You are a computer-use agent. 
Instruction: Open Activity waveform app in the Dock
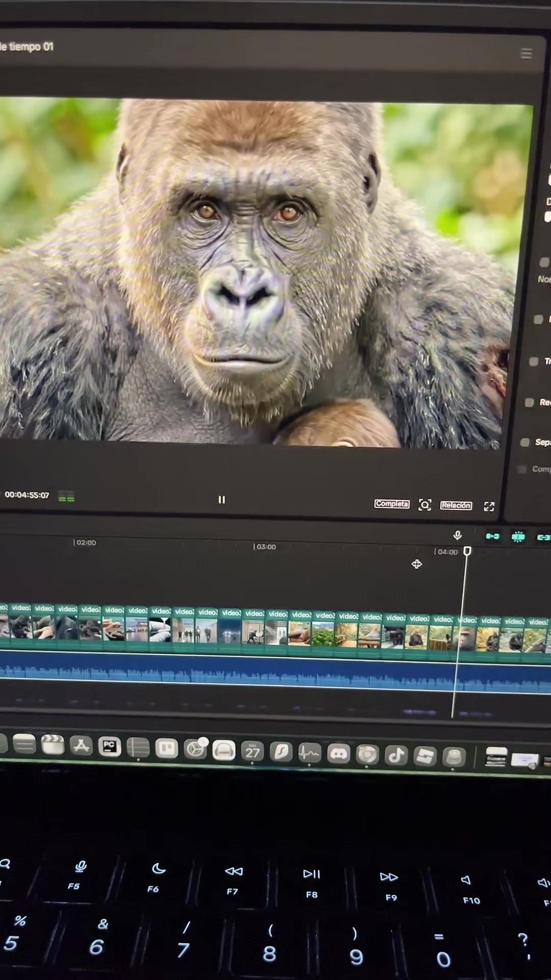point(309,753)
